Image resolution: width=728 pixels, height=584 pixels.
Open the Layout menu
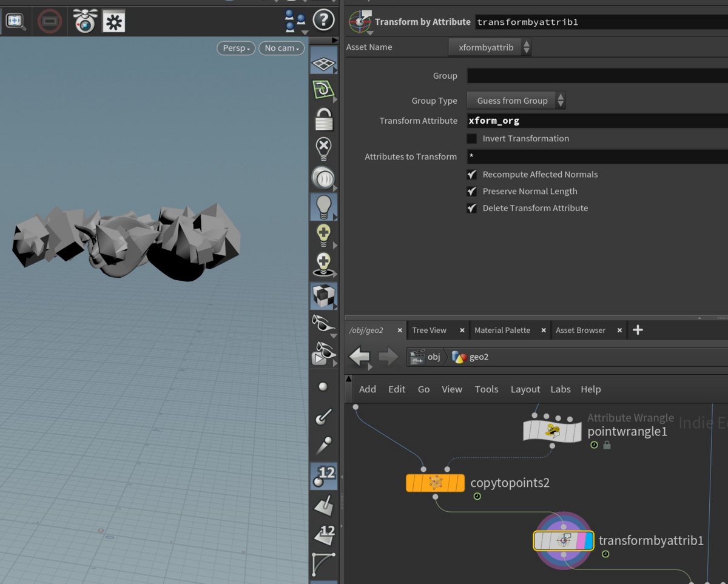(x=525, y=389)
